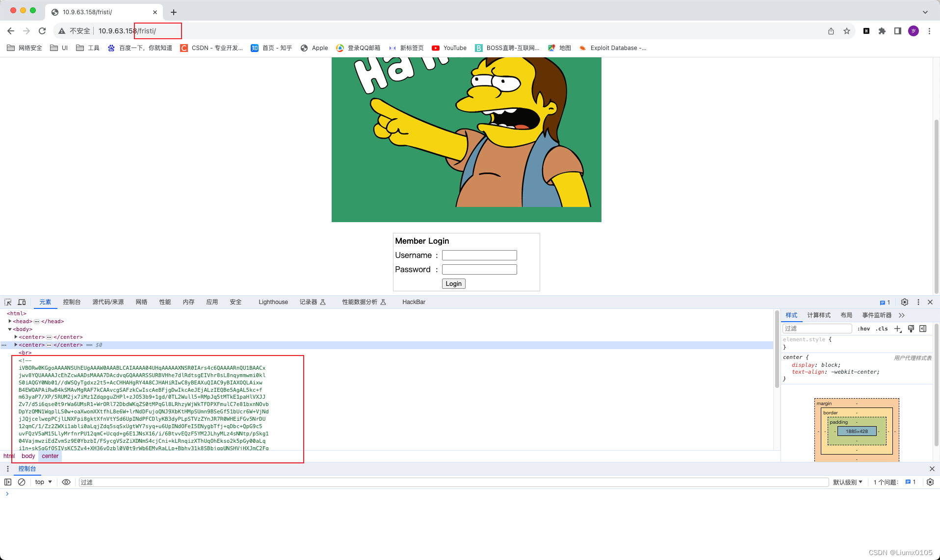Show more style tabs chevron
The image size is (940, 560).
[x=902, y=315]
